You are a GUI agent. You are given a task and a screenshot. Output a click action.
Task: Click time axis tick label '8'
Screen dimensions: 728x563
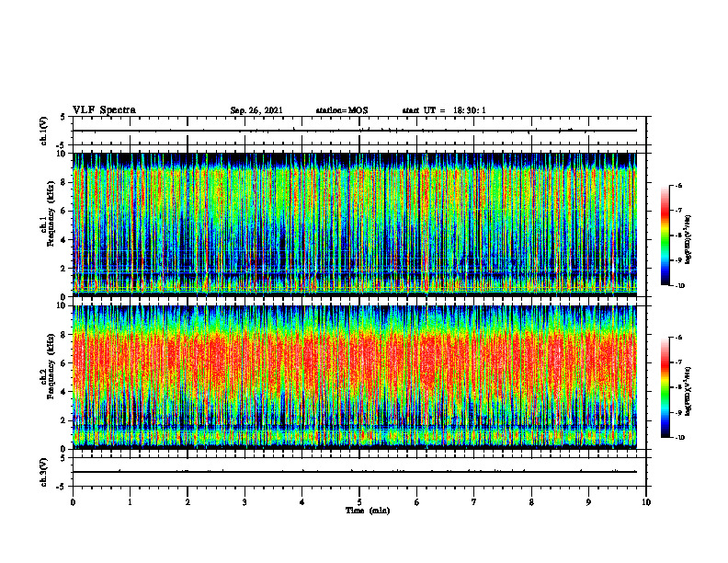pyautogui.click(x=531, y=502)
